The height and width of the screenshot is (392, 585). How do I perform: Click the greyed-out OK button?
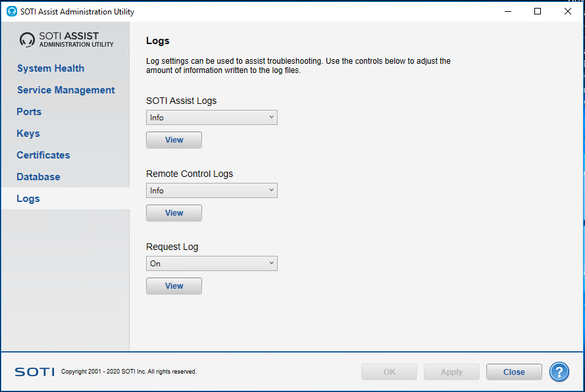click(389, 372)
